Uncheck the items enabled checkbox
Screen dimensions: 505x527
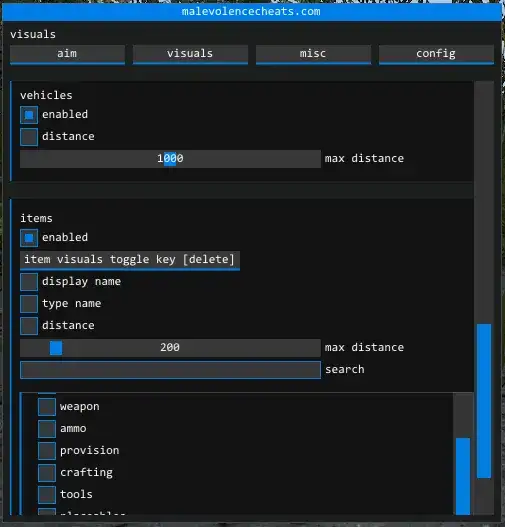pos(29,238)
